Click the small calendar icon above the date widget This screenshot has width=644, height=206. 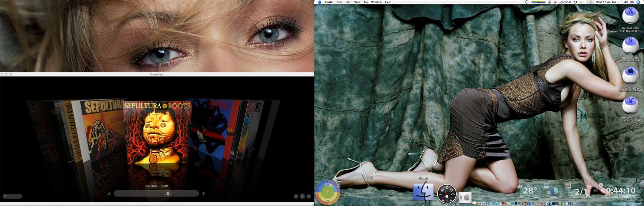568,186
